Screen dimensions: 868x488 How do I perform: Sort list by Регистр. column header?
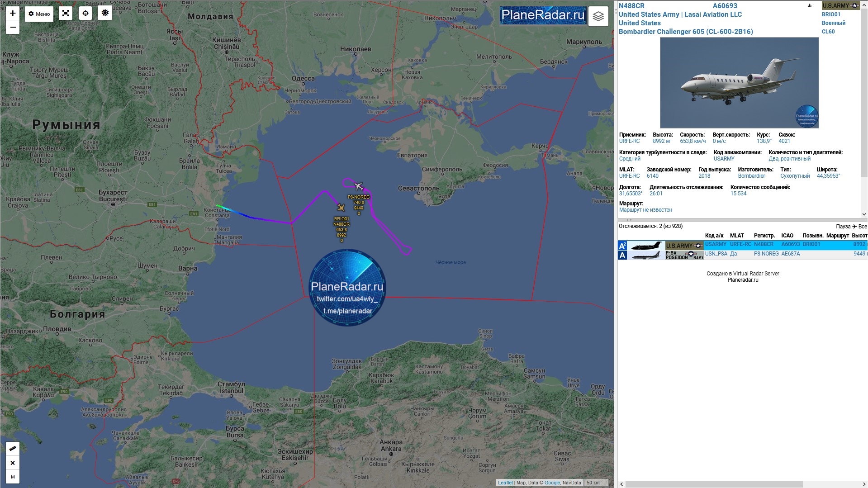[x=764, y=236]
